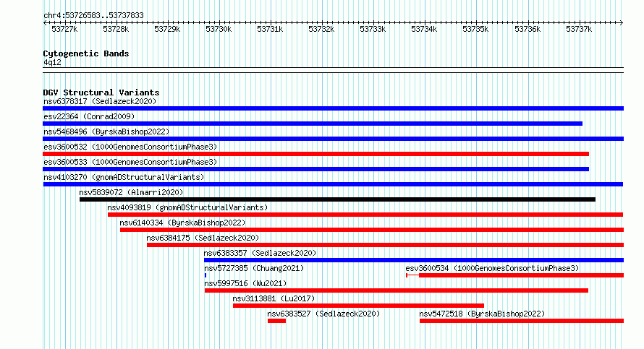Click nsv4103270 (gnomADStructuralVariants) label

pyautogui.click(x=124, y=177)
